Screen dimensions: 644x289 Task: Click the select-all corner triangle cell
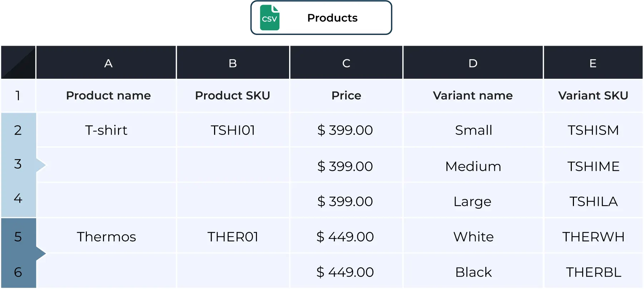point(18,62)
